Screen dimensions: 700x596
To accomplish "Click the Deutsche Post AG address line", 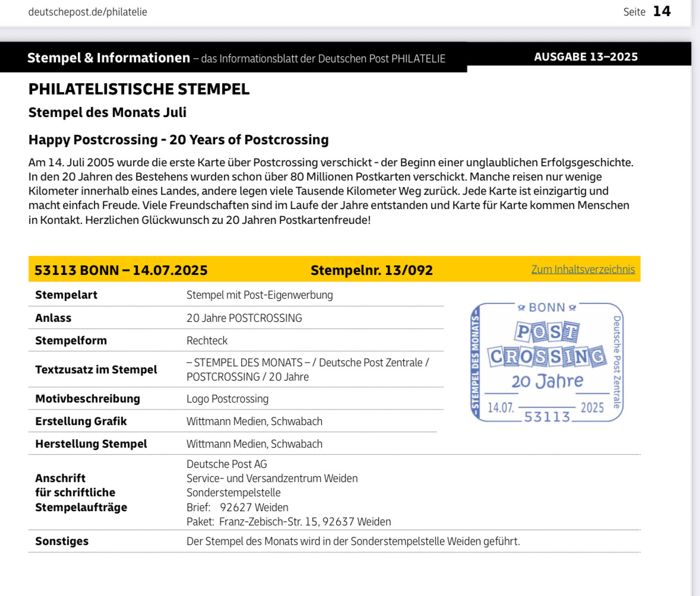I will (226, 464).
